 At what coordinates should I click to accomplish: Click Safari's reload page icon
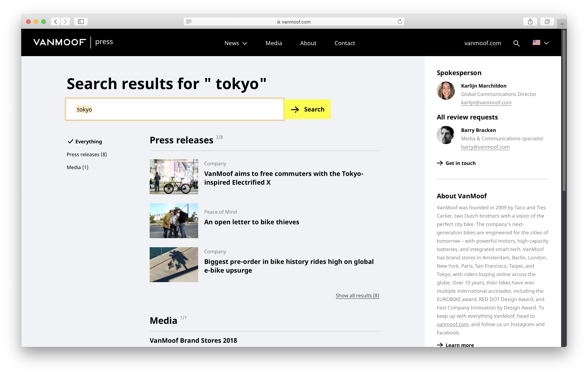pyautogui.click(x=400, y=22)
